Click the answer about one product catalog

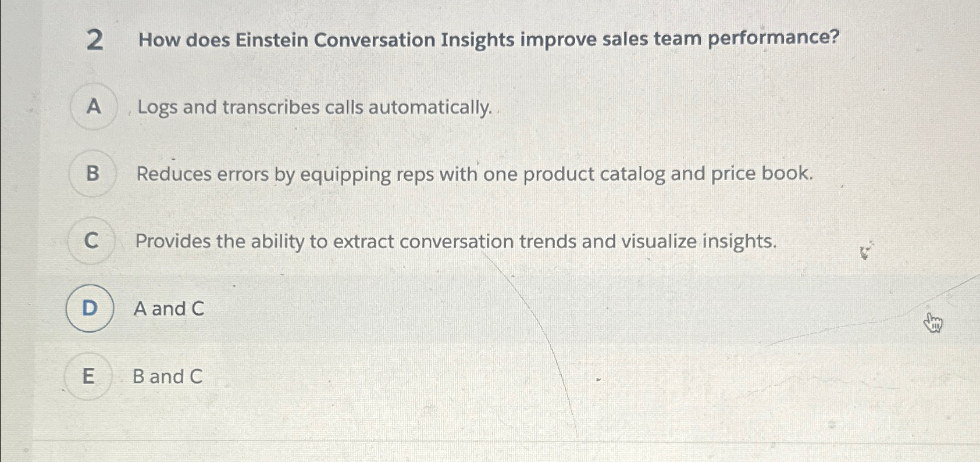pos(474,174)
